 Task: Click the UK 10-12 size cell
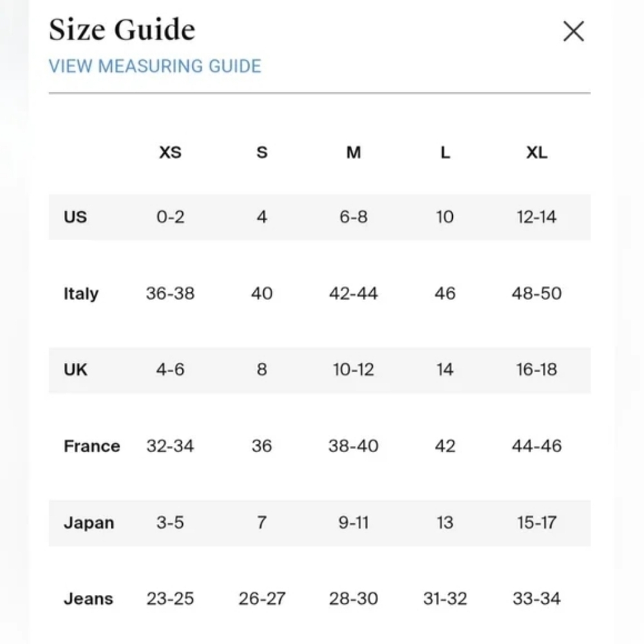[354, 370]
